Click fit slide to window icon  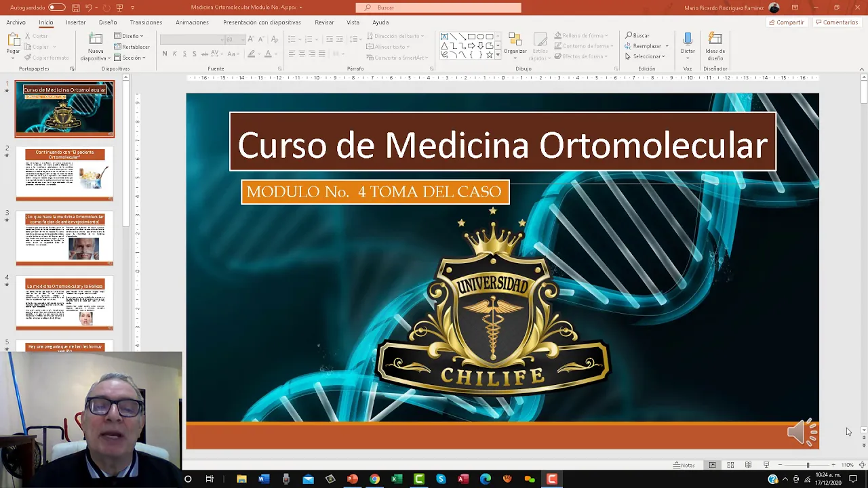tap(862, 465)
